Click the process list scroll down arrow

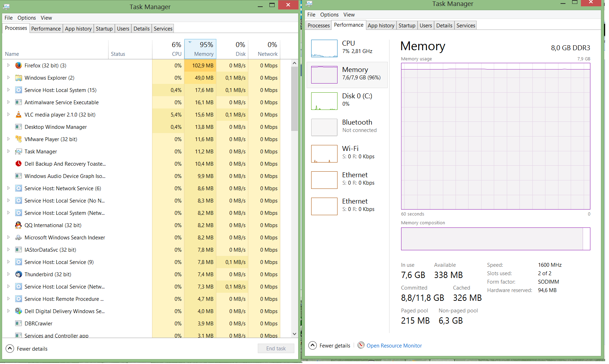pos(295,334)
